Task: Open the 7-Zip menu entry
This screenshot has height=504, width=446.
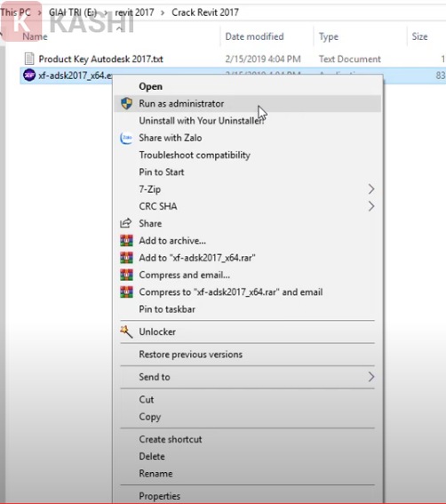Action: click(150, 189)
